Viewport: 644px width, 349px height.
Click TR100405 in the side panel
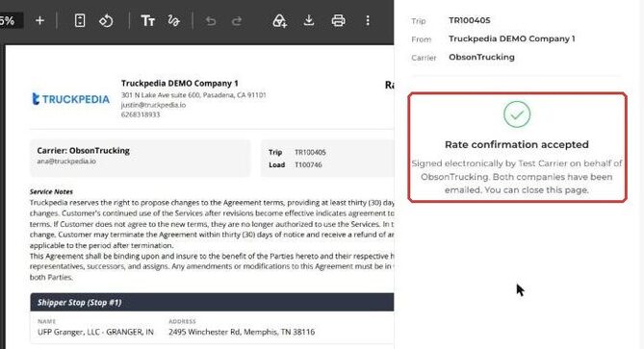[470, 20]
